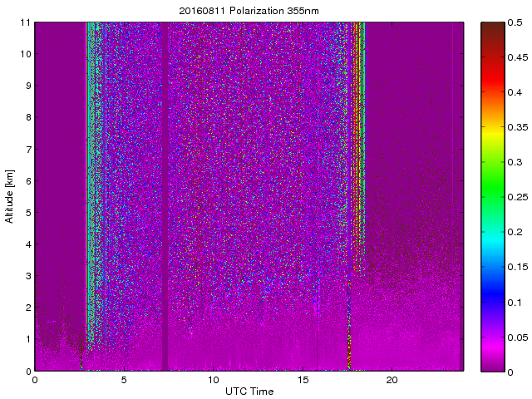Click the yellow-orange vertical stripe near 18 UTC
The height and width of the screenshot is (399, 532).
coord(358,125)
